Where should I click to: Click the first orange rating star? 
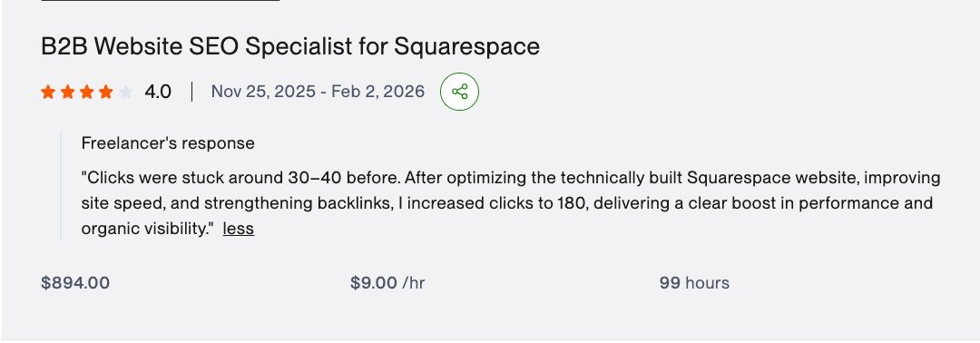click(x=48, y=93)
